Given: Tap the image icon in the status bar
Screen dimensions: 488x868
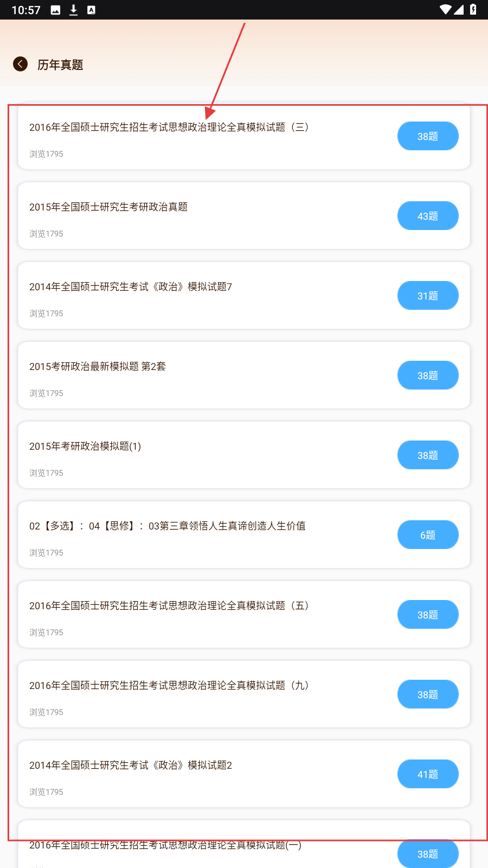Looking at the screenshot, I should click(x=55, y=10).
